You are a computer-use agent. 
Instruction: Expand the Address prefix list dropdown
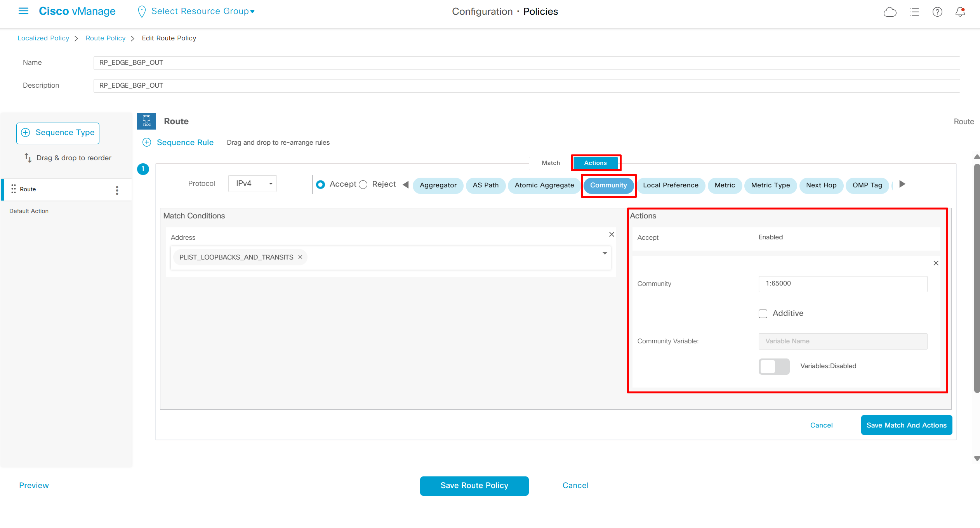[x=605, y=253]
